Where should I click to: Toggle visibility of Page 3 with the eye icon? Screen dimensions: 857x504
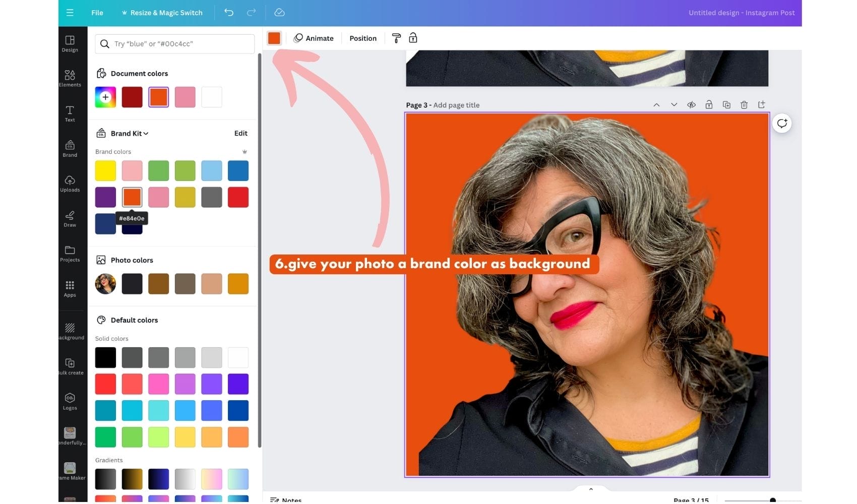[691, 104]
